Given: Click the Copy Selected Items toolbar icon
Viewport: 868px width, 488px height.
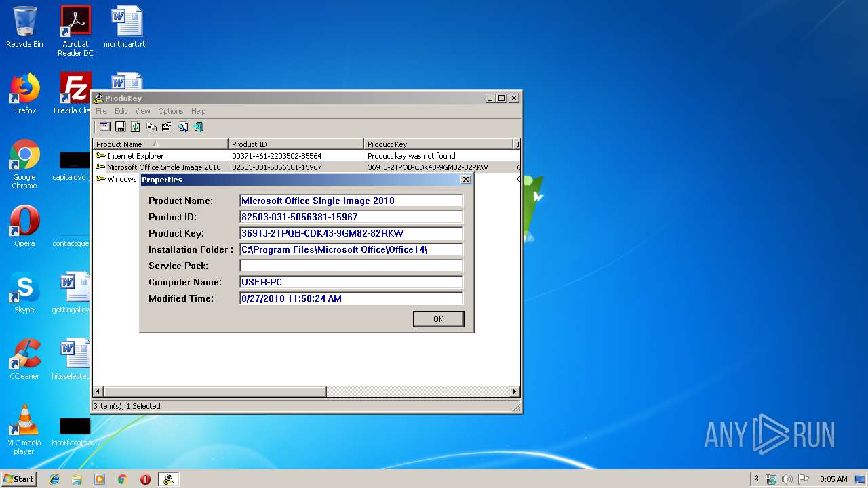Looking at the screenshot, I should 151,127.
